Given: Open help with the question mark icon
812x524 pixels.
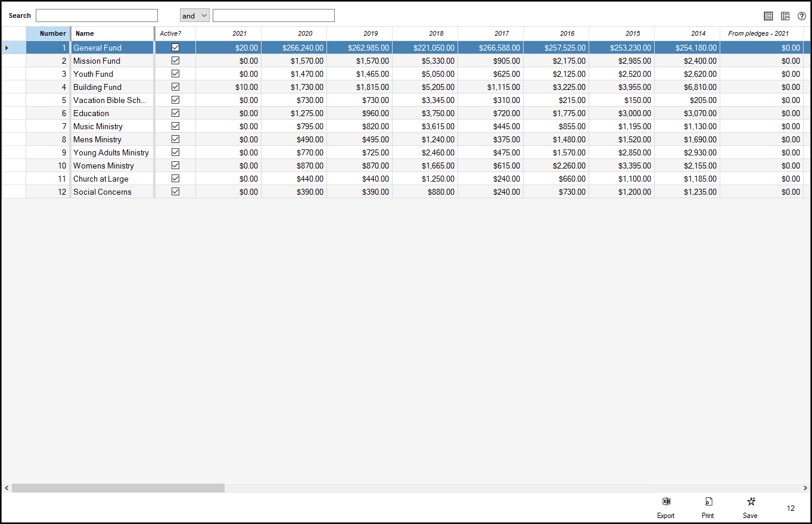Looking at the screenshot, I should 802,16.
